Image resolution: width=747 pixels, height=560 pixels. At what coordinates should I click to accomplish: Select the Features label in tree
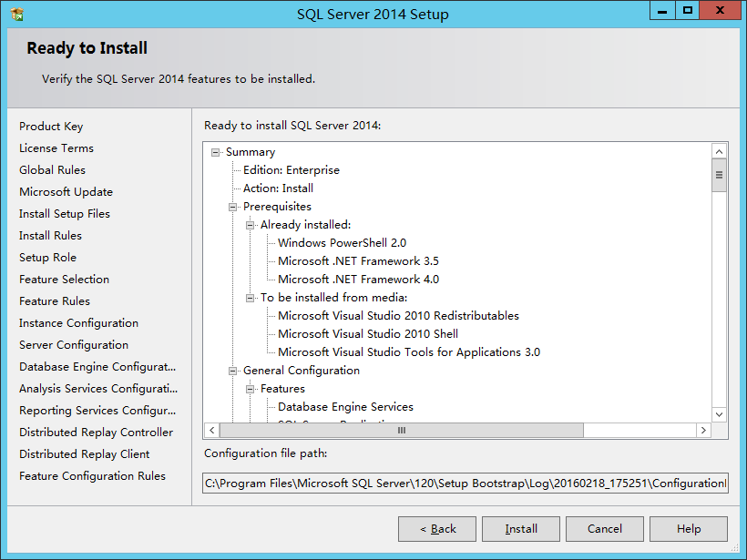point(282,389)
